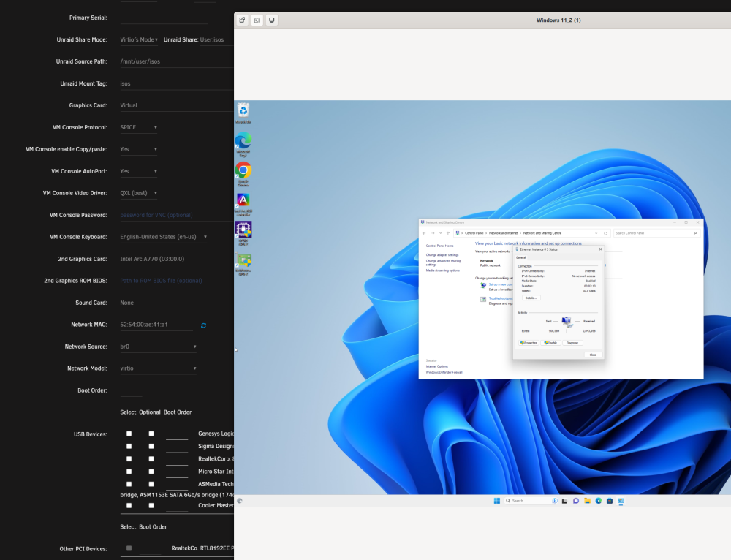
Task: Click Details button in Ethernet Status dialog
Action: [x=531, y=298]
